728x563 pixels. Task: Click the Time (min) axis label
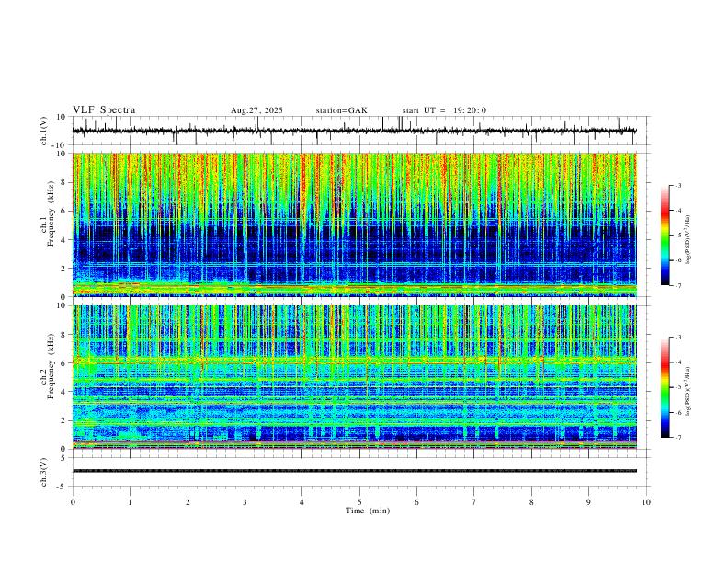368,511
